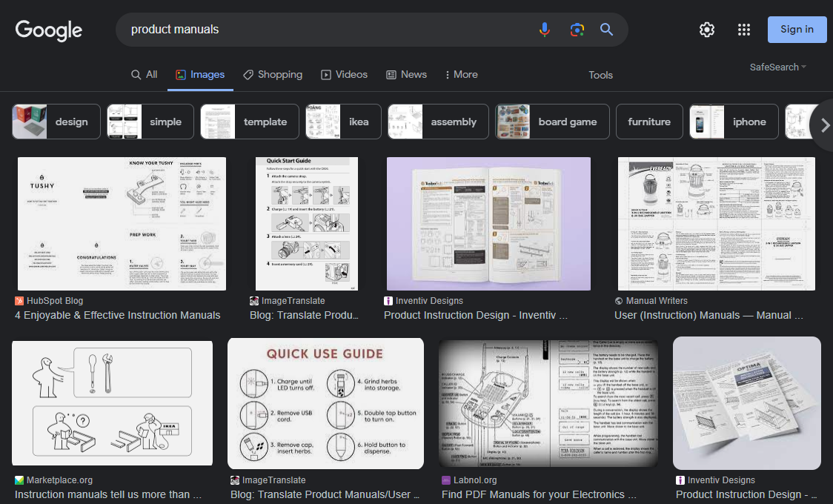Open the Eveready lantern manual image
Viewport: 833px width, 504px height.
pyautogui.click(x=716, y=224)
